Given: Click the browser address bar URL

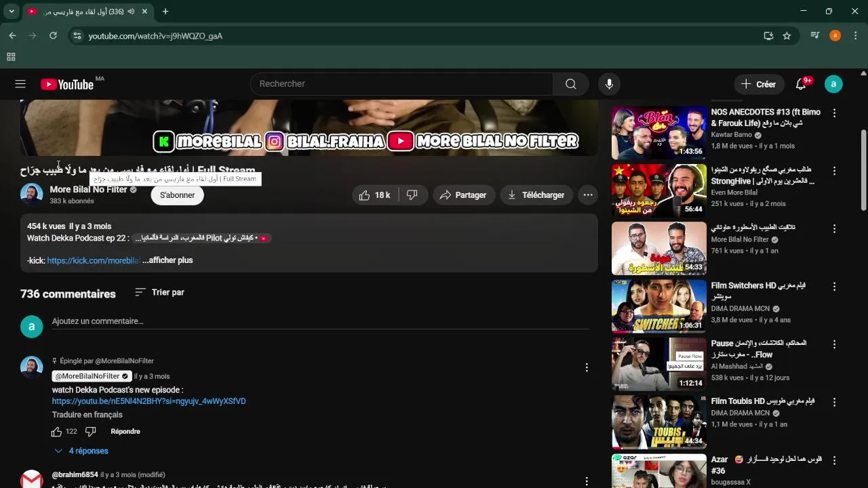Looking at the screenshot, I should tap(155, 36).
